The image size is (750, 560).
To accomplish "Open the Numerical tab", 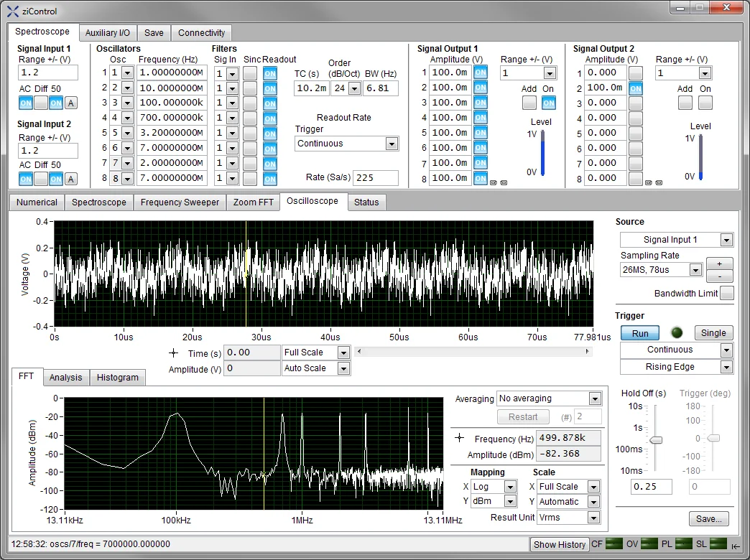I will click(x=37, y=202).
